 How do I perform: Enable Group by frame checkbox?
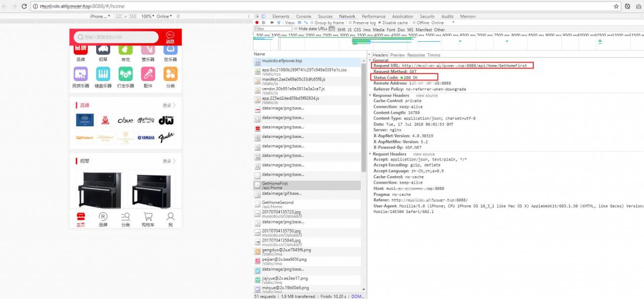pyautogui.click(x=312, y=23)
